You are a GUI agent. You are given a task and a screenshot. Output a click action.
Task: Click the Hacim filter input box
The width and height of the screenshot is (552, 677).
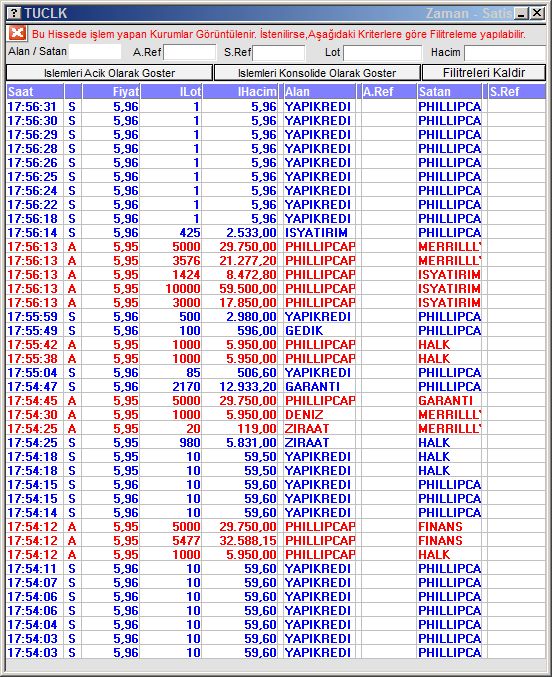point(505,53)
